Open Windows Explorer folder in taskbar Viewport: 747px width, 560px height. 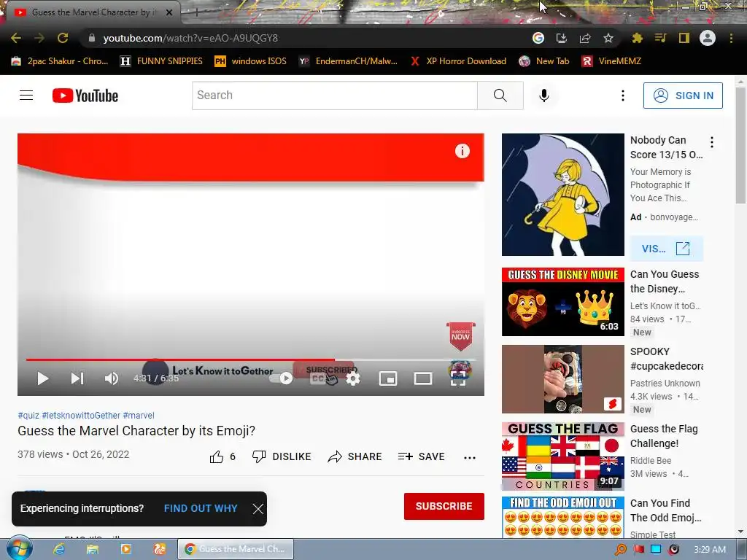click(93, 549)
